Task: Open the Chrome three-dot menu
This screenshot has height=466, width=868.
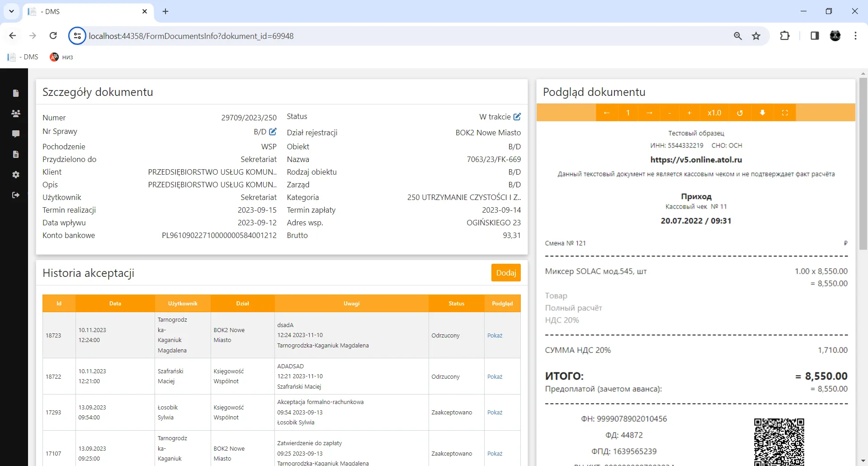Action: pos(855,36)
